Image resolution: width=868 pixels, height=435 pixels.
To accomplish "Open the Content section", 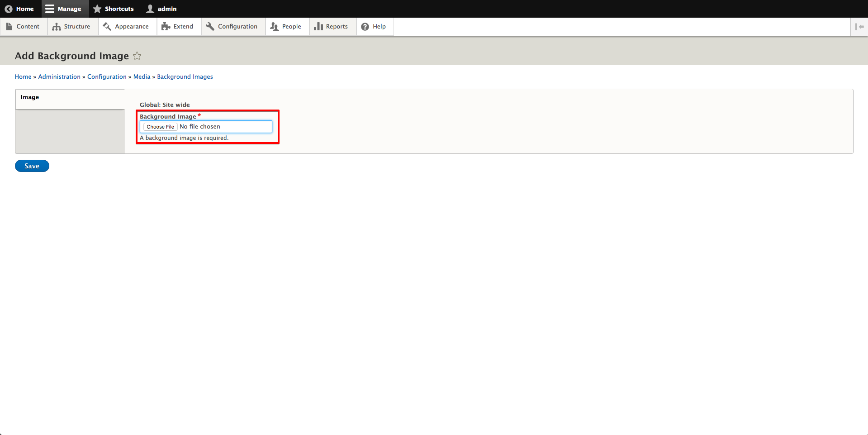I will pyautogui.click(x=23, y=27).
